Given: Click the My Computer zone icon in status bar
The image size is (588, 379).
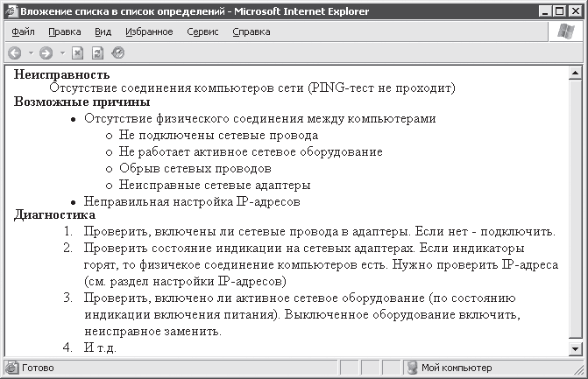Looking at the screenshot, I should (x=411, y=368).
